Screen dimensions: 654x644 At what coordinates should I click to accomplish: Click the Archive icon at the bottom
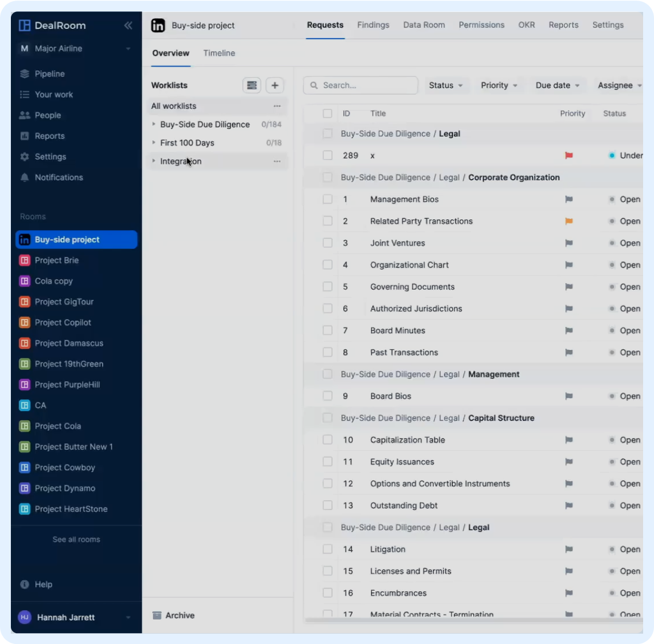pos(157,615)
